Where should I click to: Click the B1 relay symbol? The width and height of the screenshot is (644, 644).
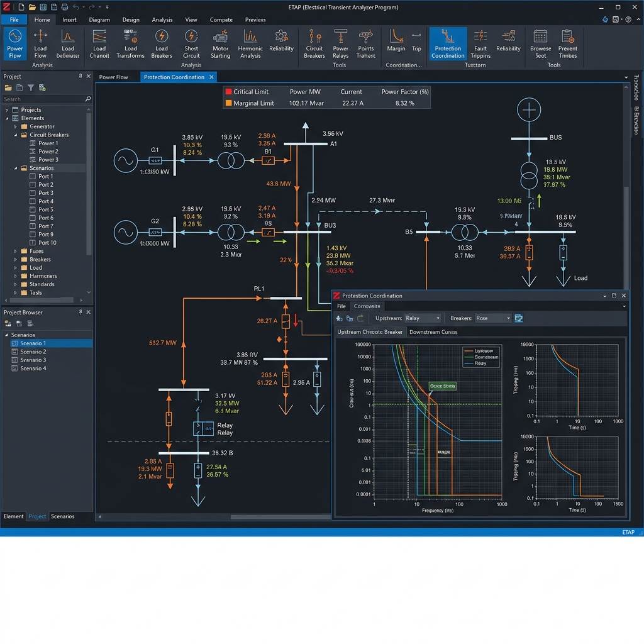(x=268, y=160)
